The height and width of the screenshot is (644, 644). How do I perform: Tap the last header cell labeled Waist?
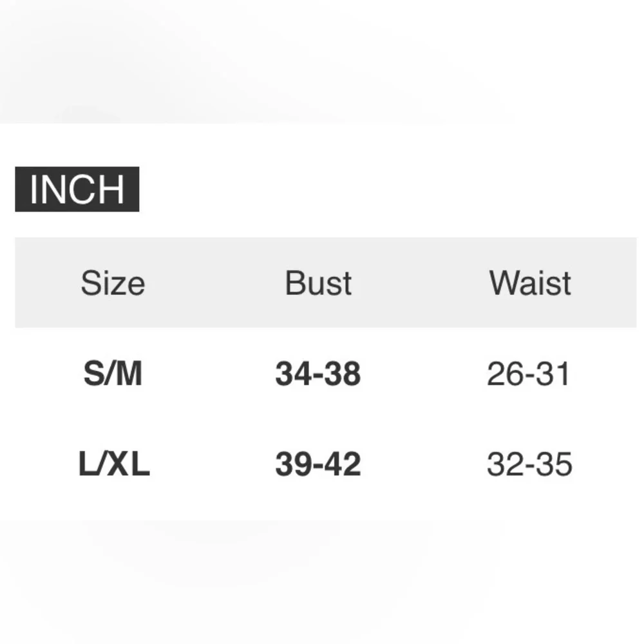coord(530,283)
